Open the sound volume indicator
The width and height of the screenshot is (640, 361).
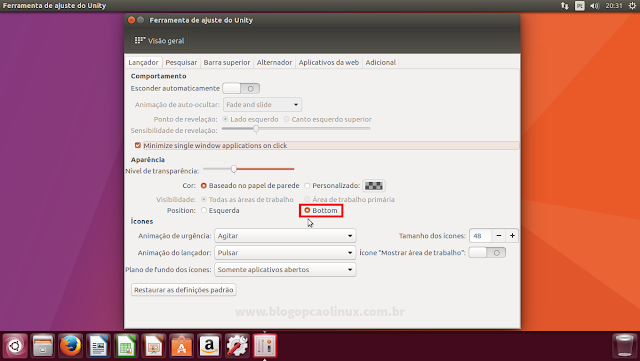(x=595, y=6)
